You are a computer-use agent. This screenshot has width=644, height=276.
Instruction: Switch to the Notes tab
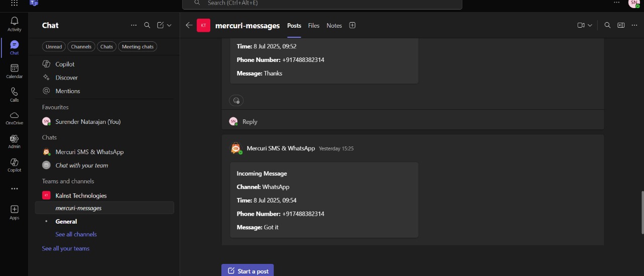(334, 26)
